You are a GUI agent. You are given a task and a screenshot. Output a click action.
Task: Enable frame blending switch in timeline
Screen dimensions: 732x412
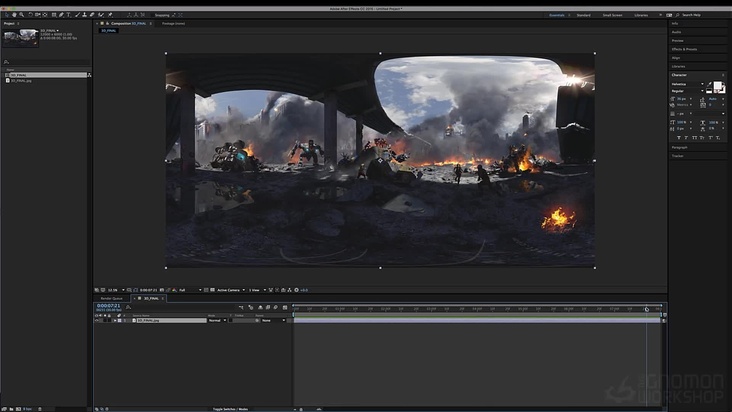point(267,307)
